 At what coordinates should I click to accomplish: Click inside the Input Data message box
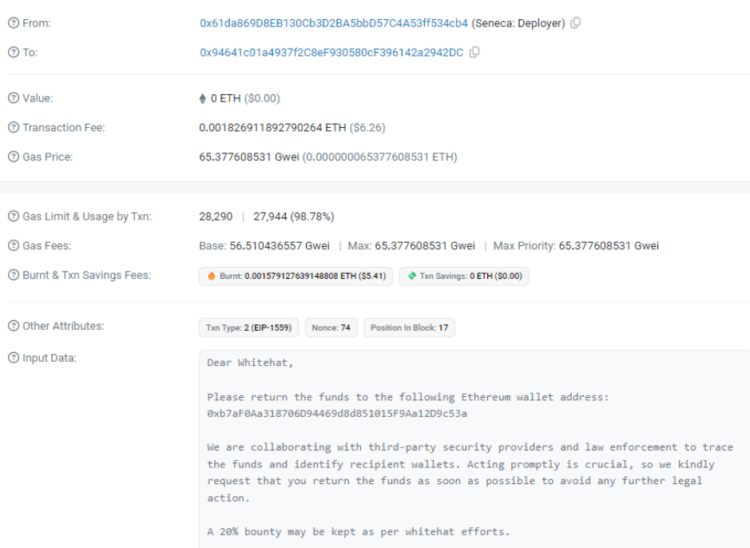pos(470,450)
